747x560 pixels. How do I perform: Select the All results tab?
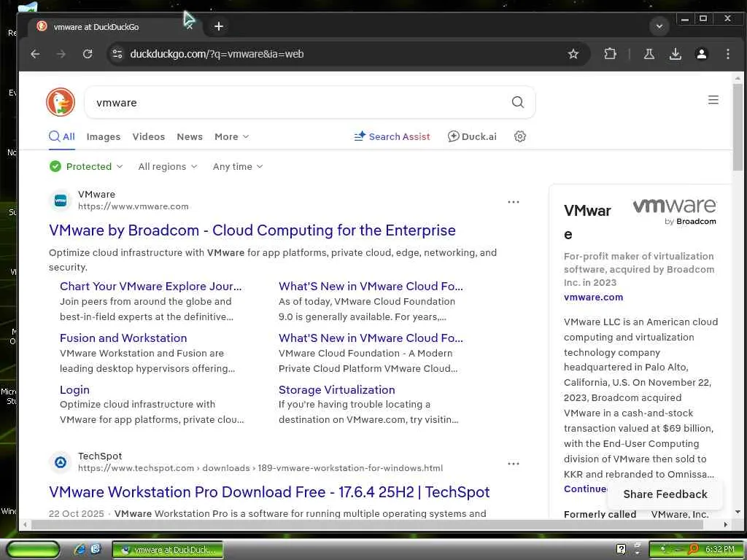[x=62, y=136]
